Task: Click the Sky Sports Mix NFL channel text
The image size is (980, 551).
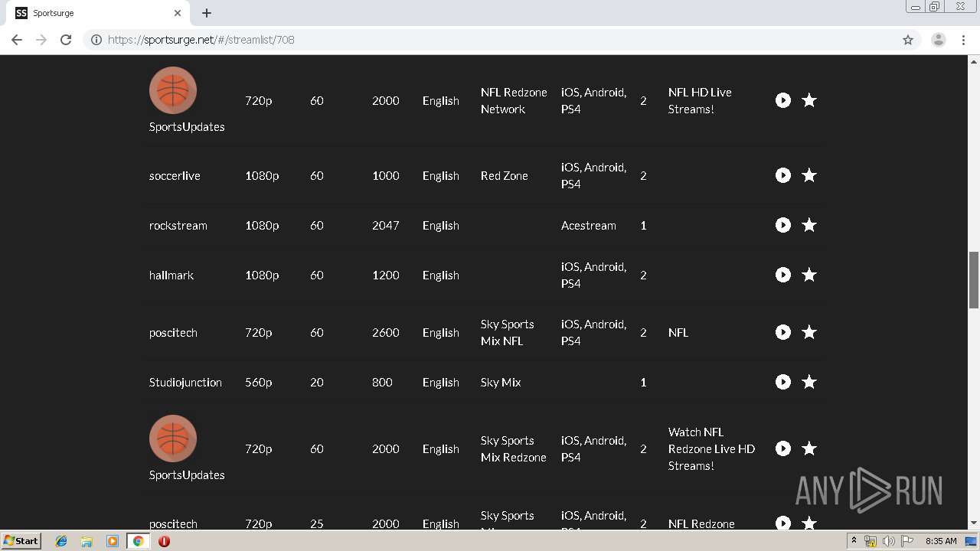Action: [x=507, y=332]
